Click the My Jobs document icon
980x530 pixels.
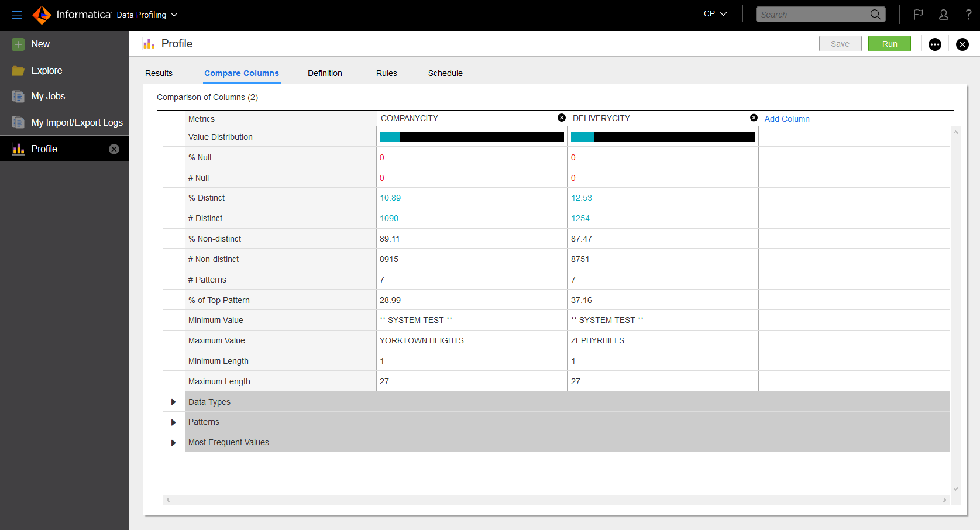(x=18, y=97)
